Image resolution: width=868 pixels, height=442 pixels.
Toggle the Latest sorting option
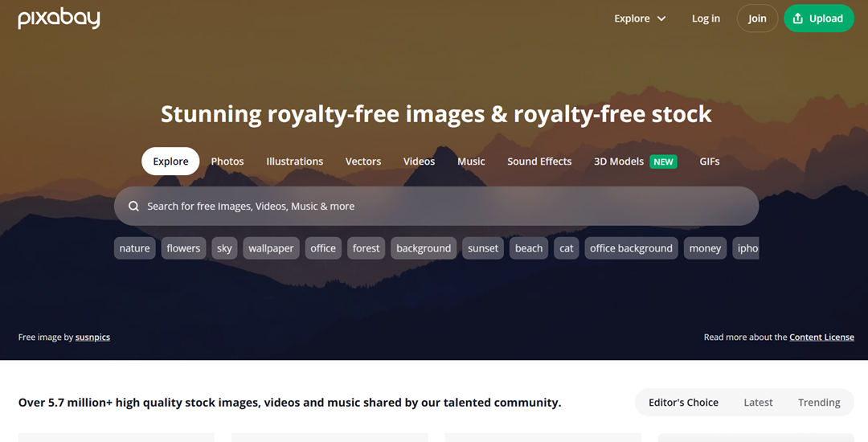pyautogui.click(x=758, y=403)
